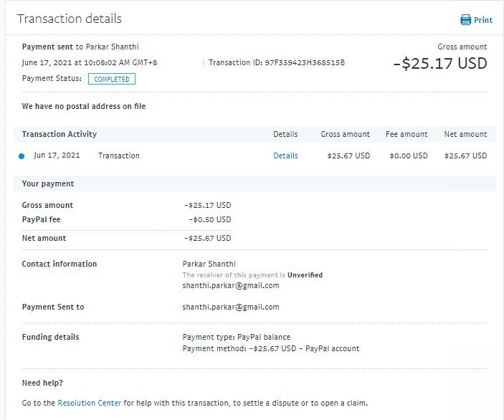Click the PayPal fee -$0.50 USD value
504x420 pixels.
pos(209,219)
